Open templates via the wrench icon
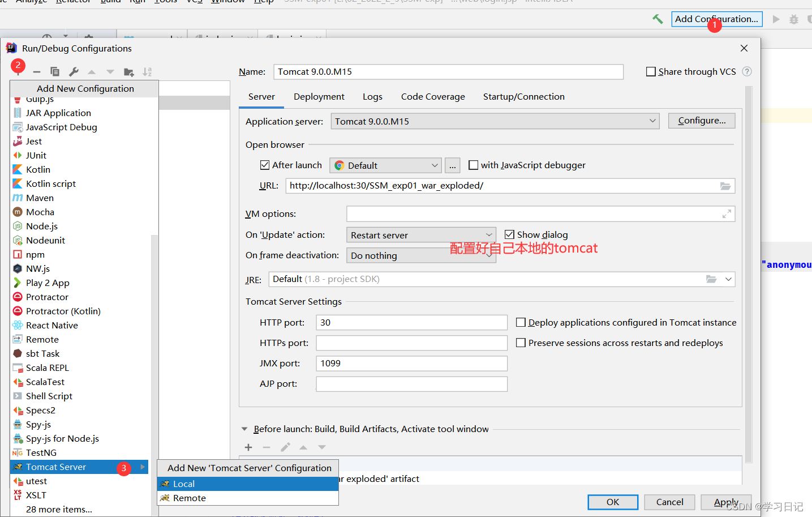 [74, 72]
